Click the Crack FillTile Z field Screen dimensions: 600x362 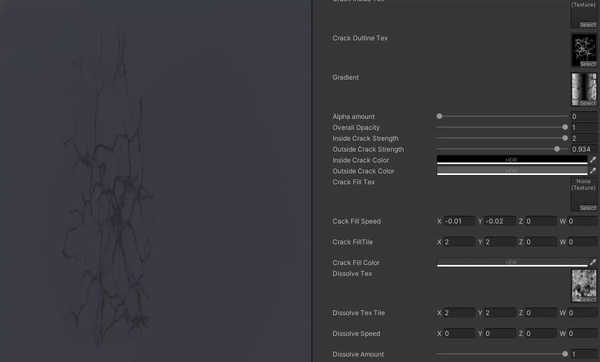541,242
